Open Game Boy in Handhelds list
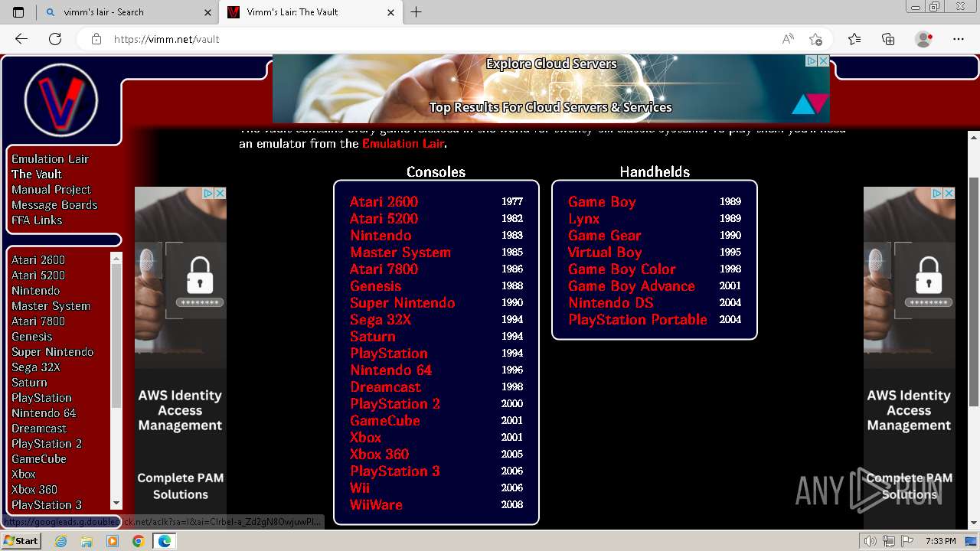Image resolution: width=980 pixels, height=551 pixels. [x=602, y=202]
